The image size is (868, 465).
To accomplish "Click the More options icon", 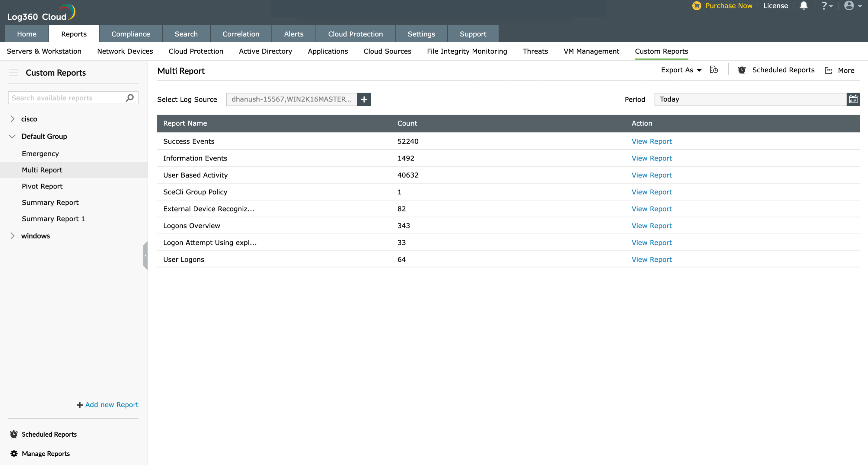I will (x=828, y=70).
